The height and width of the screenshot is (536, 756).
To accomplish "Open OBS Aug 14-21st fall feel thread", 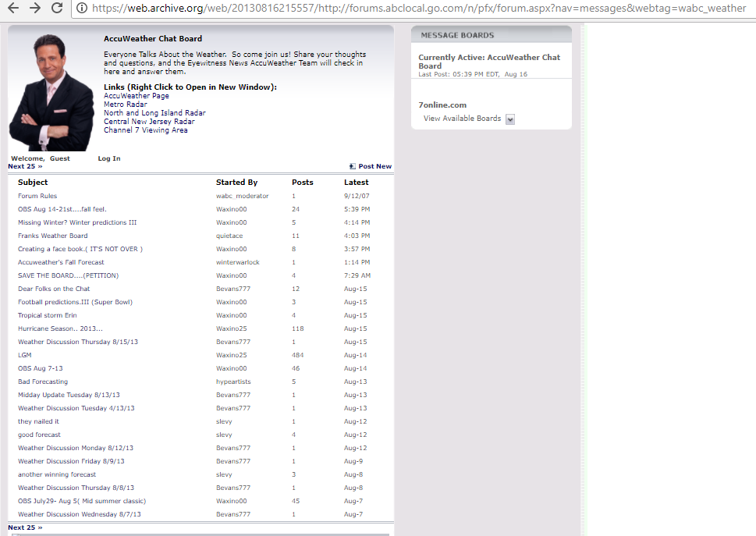I will [62, 209].
